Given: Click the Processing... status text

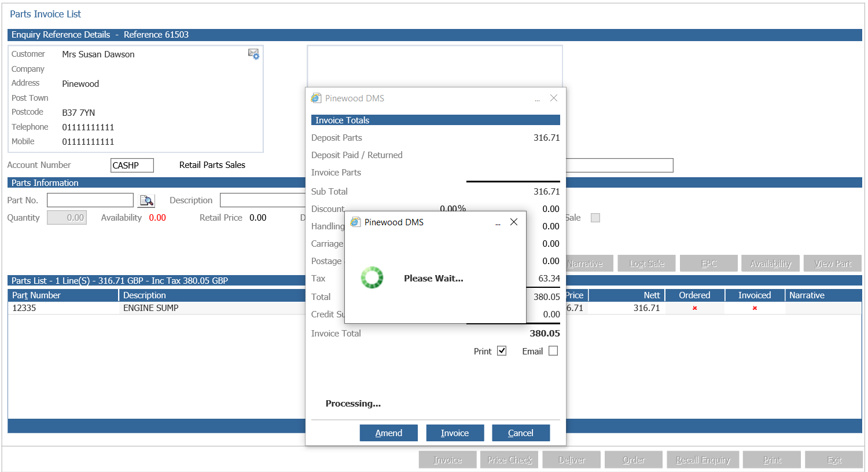Looking at the screenshot, I should [353, 404].
